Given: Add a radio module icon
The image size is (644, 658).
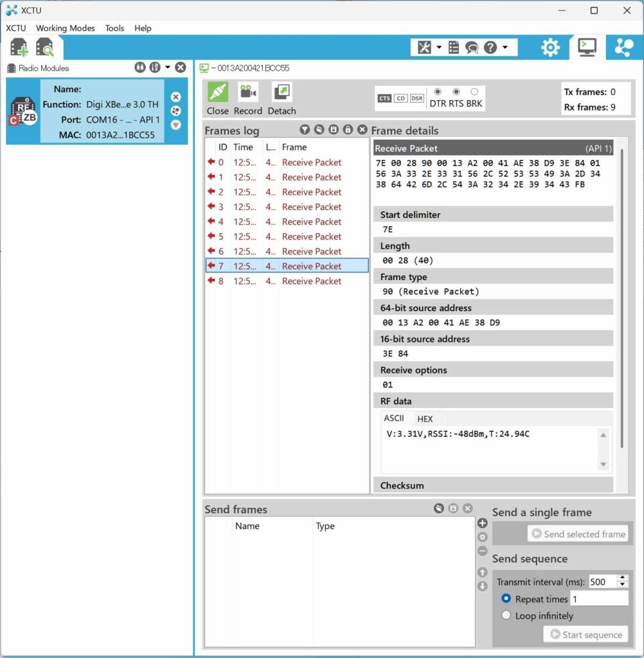Looking at the screenshot, I should (19, 47).
